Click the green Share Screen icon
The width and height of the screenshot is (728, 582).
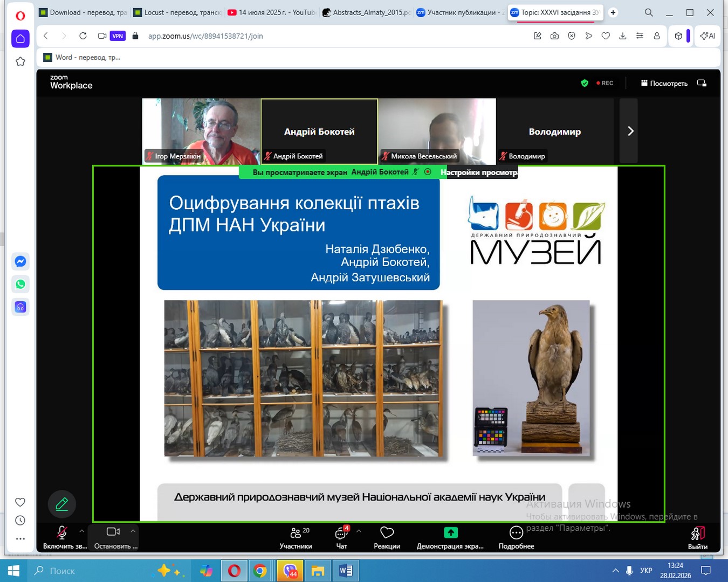click(x=450, y=533)
